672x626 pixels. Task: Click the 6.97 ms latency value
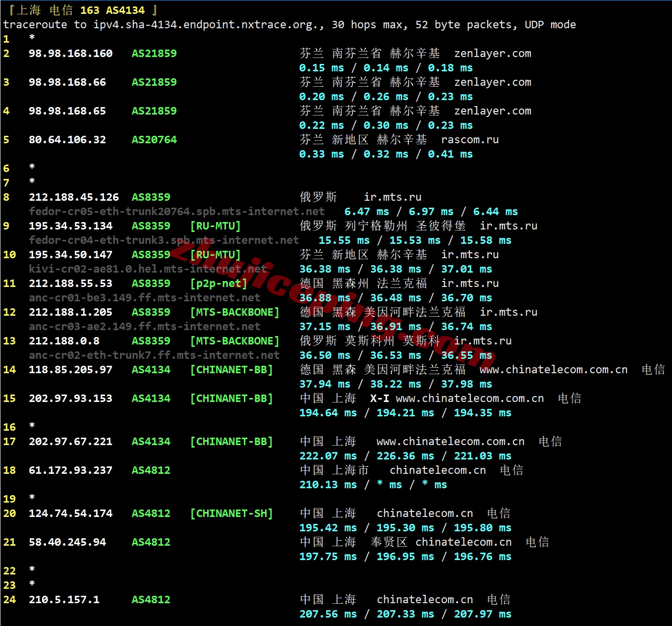point(431,212)
